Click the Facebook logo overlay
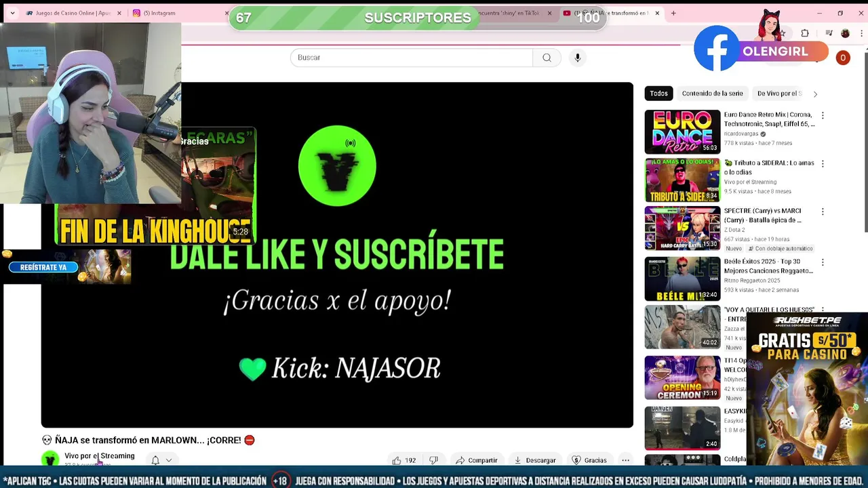Image resolution: width=868 pixels, height=488 pixels. [717, 49]
